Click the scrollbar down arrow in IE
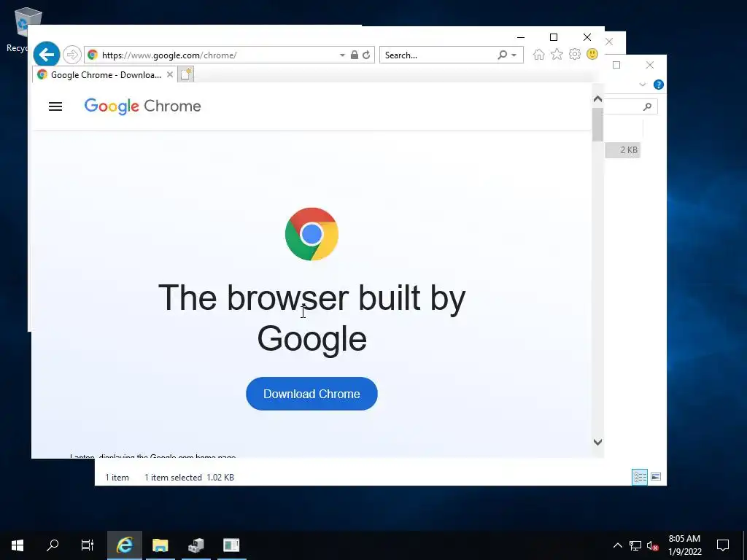This screenshot has height=560, width=747. pos(598,442)
